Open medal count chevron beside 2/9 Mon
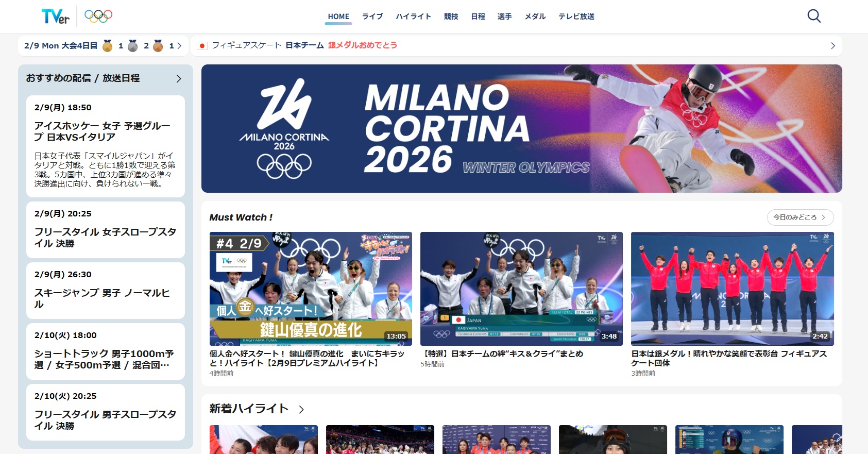 (x=179, y=46)
